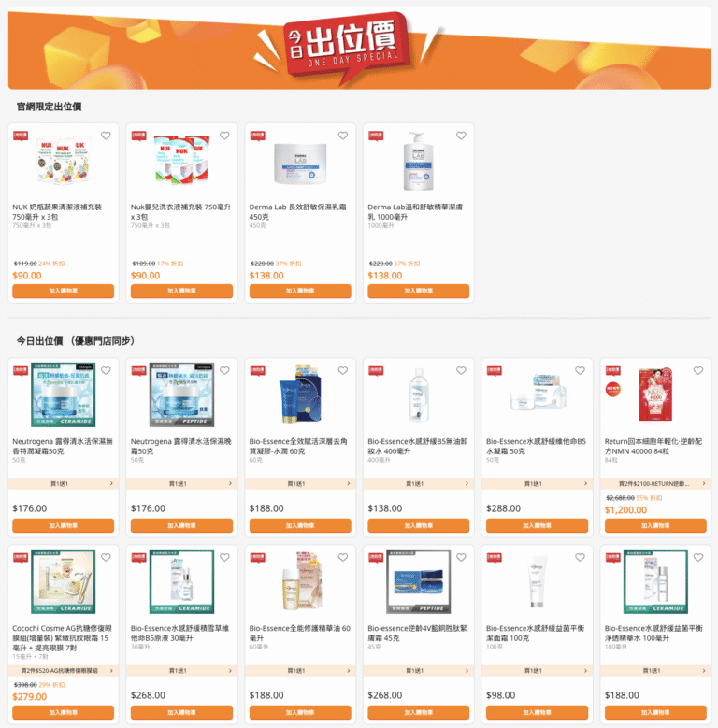This screenshot has height=728, width=718.
Task: Favorite Derma Lab 1000毫升 cleanser heart icon
Action: [461, 136]
